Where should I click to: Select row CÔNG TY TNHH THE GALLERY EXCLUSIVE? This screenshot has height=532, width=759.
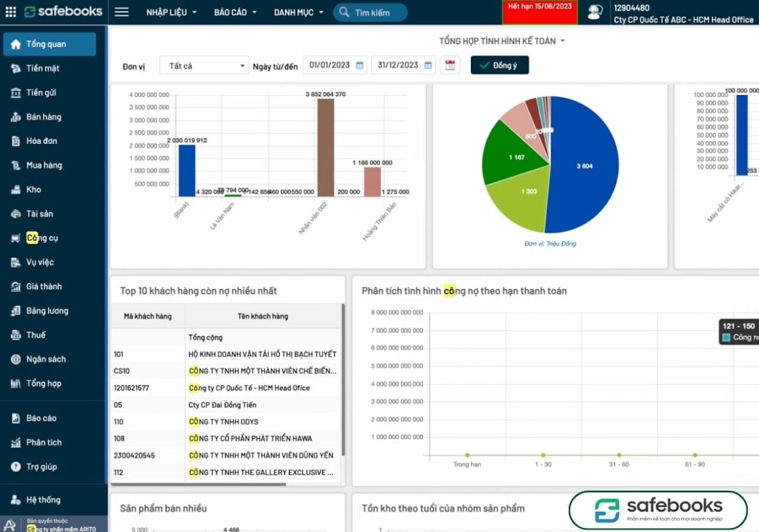[x=225, y=473]
